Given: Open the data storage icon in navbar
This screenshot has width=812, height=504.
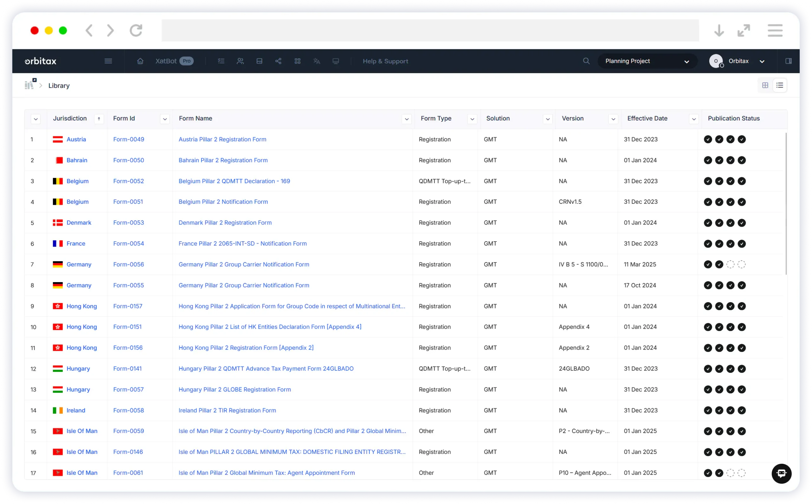Looking at the screenshot, I should (259, 61).
